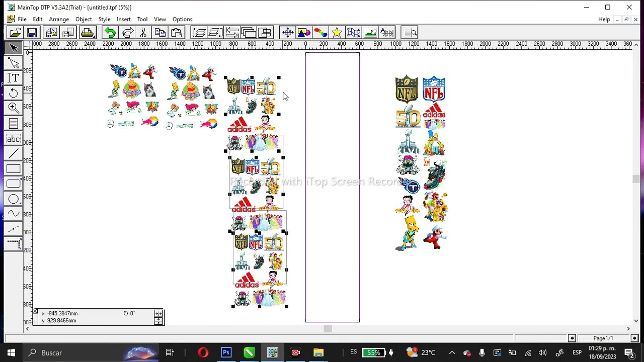Click the Redo arrow icon
Screen dimensions: 644x362
pos(128,33)
